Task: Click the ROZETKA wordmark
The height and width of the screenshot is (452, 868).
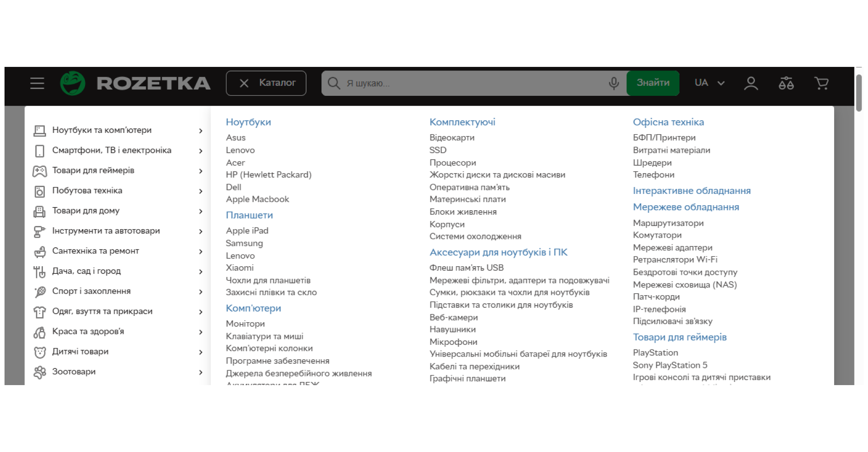Action: pos(154,83)
